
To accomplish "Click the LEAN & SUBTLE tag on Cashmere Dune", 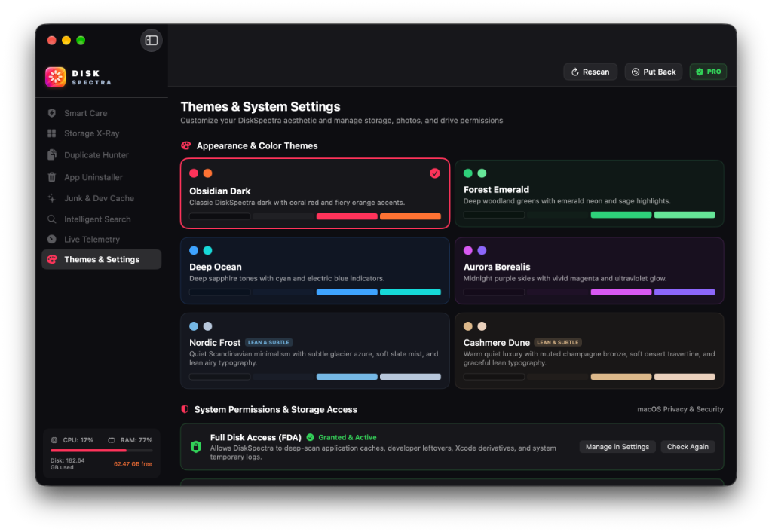I will pyautogui.click(x=558, y=343).
